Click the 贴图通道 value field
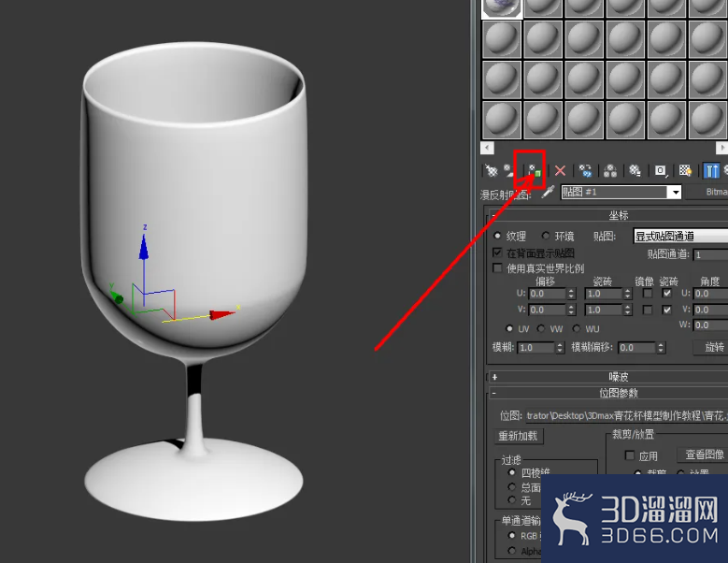The width and height of the screenshot is (728, 563). click(710, 254)
